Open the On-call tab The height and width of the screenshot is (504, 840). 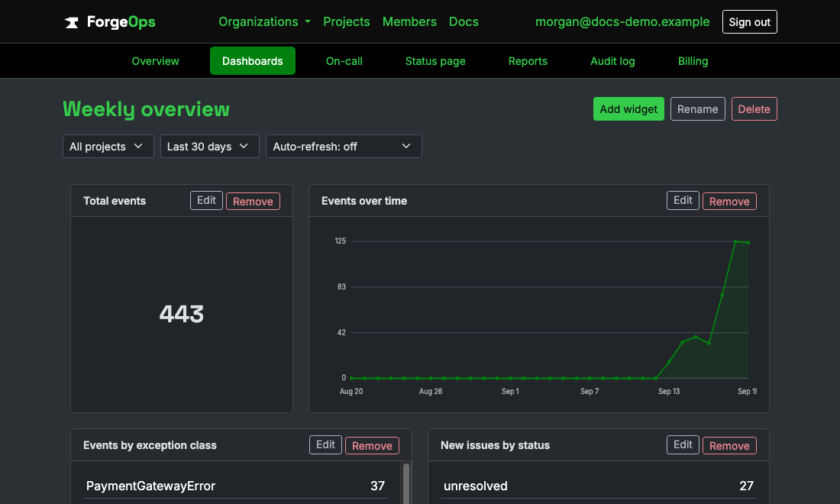(344, 61)
